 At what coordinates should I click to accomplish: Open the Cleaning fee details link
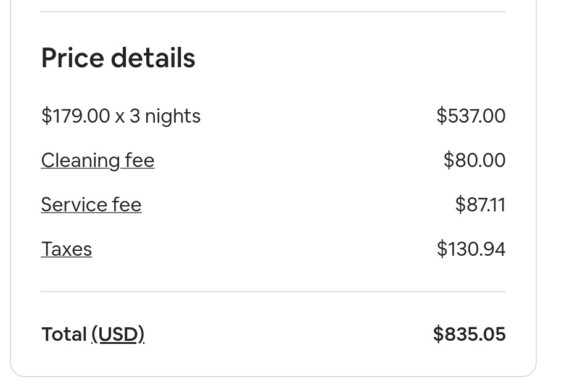97,160
